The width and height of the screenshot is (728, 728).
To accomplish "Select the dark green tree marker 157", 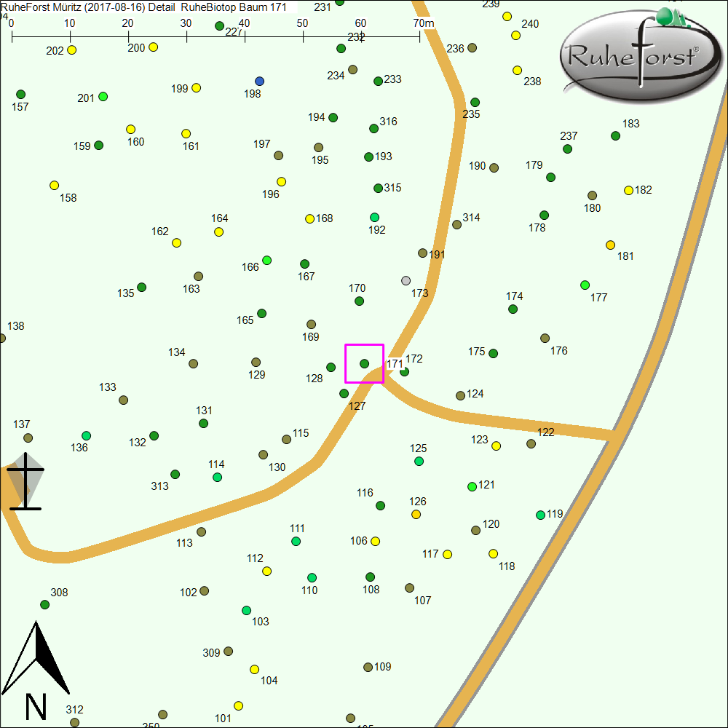I will pos(21,95).
